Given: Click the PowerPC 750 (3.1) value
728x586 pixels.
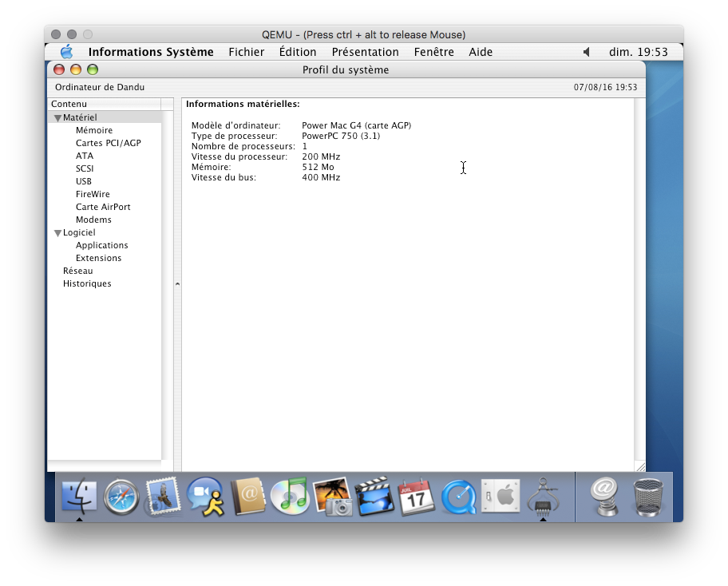Looking at the screenshot, I should 341,136.
